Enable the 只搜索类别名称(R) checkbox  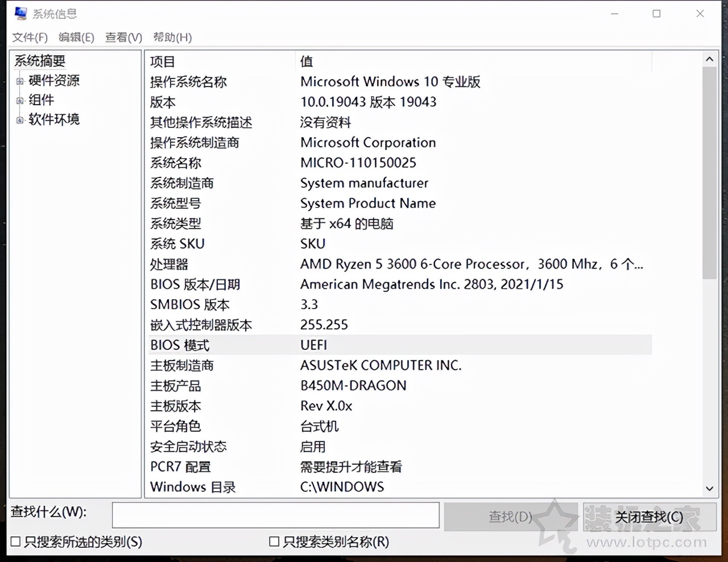[274, 542]
